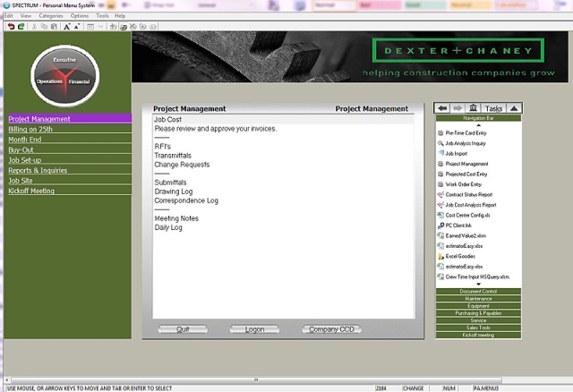573x392 pixels.
Task: Open the Categories menu
Action: point(51,16)
